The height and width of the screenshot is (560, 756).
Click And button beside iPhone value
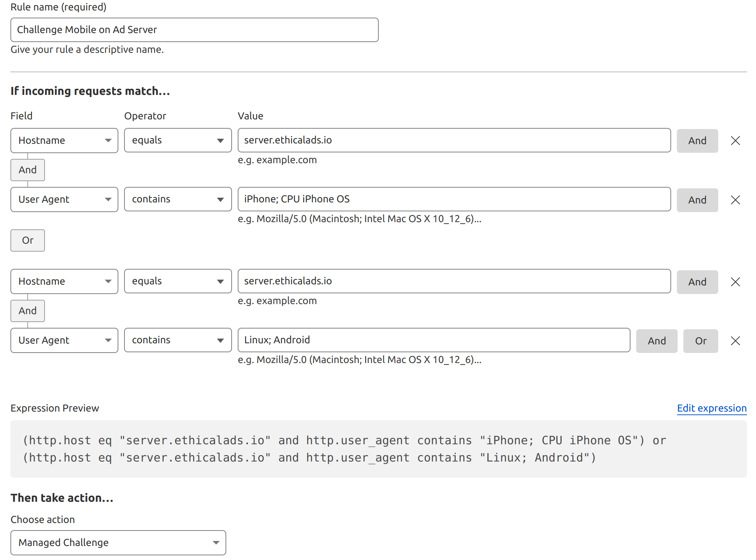coord(697,200)
